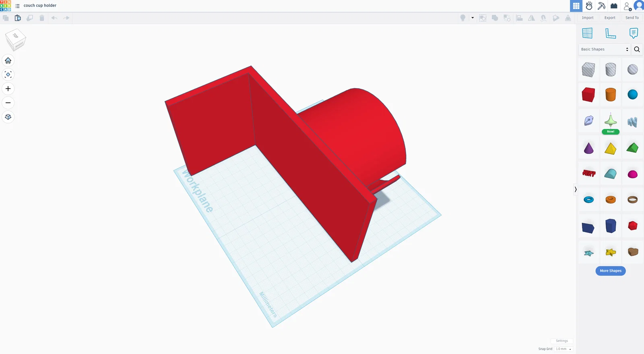644x354 pixels.
Task: Open the Notes tool
Action: pos(634,33)
